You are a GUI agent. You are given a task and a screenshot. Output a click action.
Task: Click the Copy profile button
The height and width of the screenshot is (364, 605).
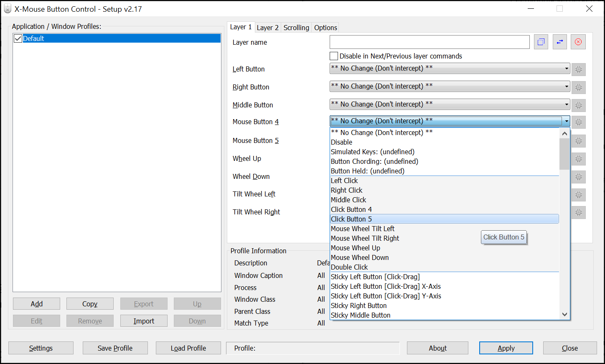click(90, 304)
